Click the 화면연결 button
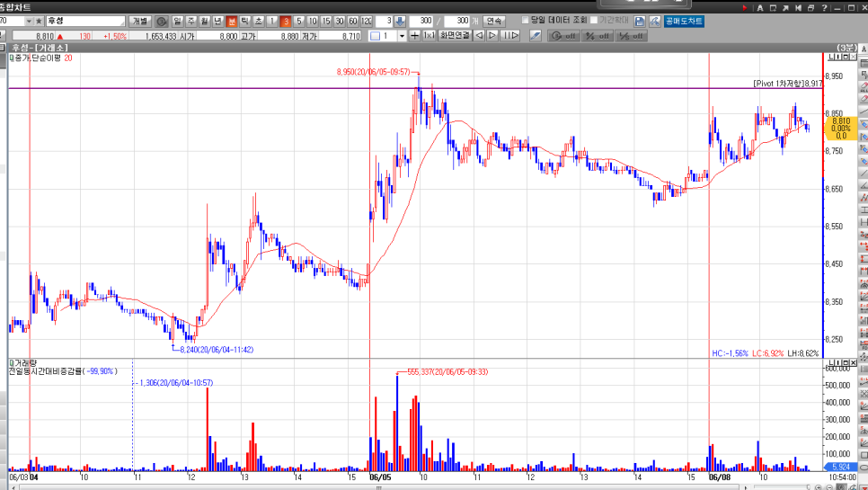 455,36
